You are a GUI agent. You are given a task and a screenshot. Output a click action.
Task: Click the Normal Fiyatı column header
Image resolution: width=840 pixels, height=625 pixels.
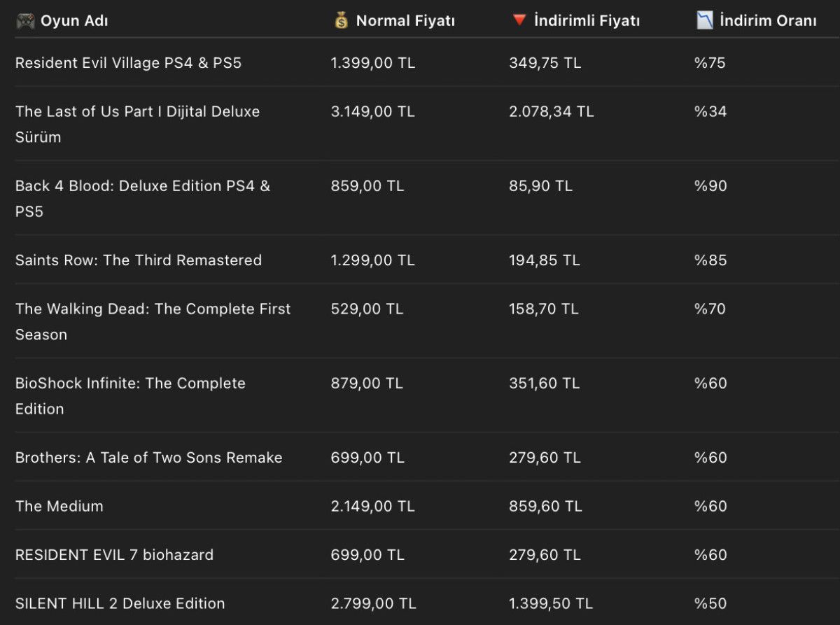405,21
